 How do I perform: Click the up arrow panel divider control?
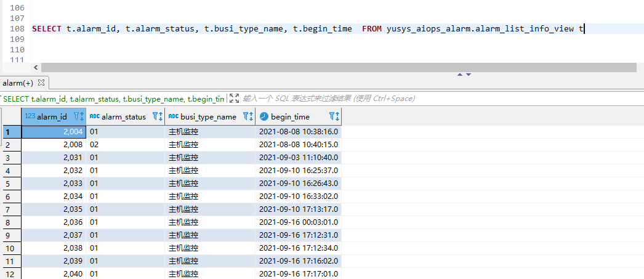460,75
